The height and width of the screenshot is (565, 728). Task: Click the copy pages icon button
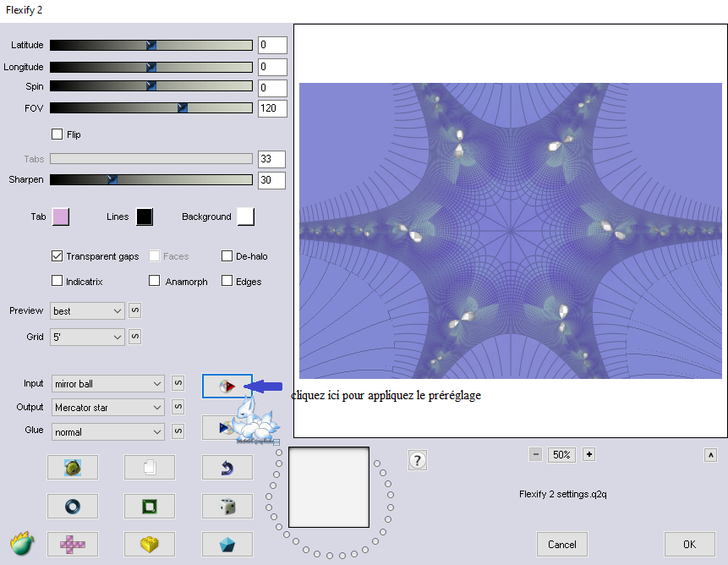pyautogui.click(x=150, y=467)
